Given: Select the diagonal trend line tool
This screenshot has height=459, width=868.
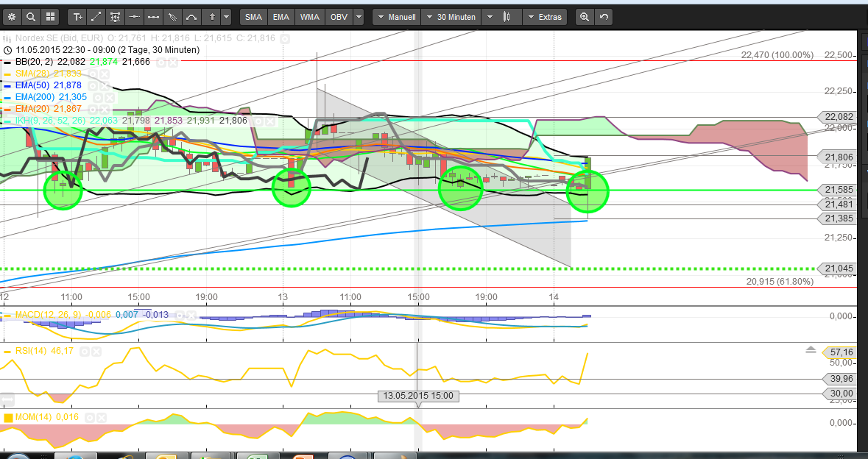Looking at the screenshot, I should tap(96, 17).
